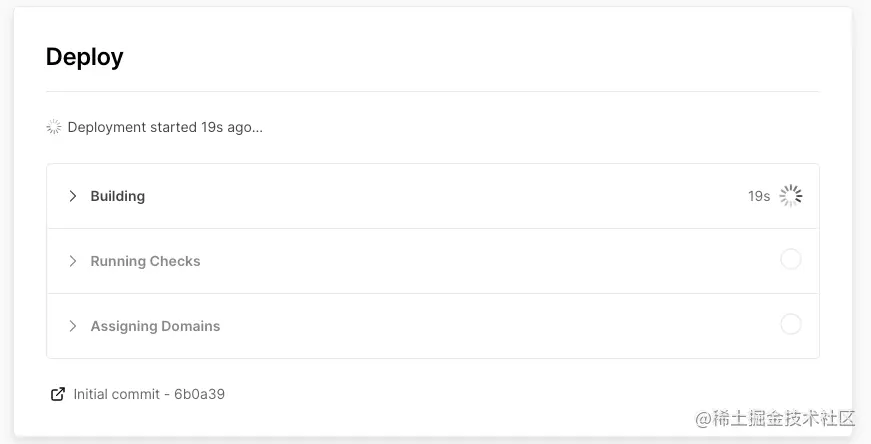Screen dimensions: 871x444
Task: Click the Assigning Domains pending status circle
Action: pyautogui.click(x=790, y=325)
